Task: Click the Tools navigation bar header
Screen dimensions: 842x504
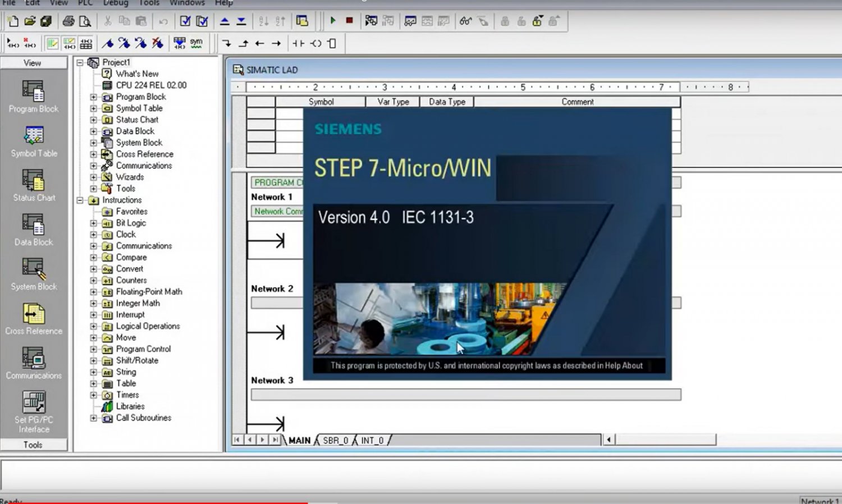Action: (x=34, y=445)
